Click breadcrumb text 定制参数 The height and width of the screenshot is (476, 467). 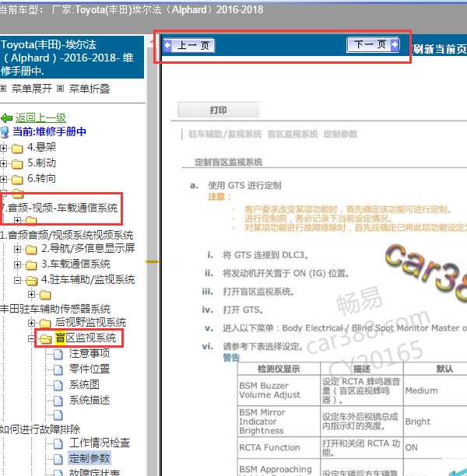pyautogui.click(x=340, y=135)
